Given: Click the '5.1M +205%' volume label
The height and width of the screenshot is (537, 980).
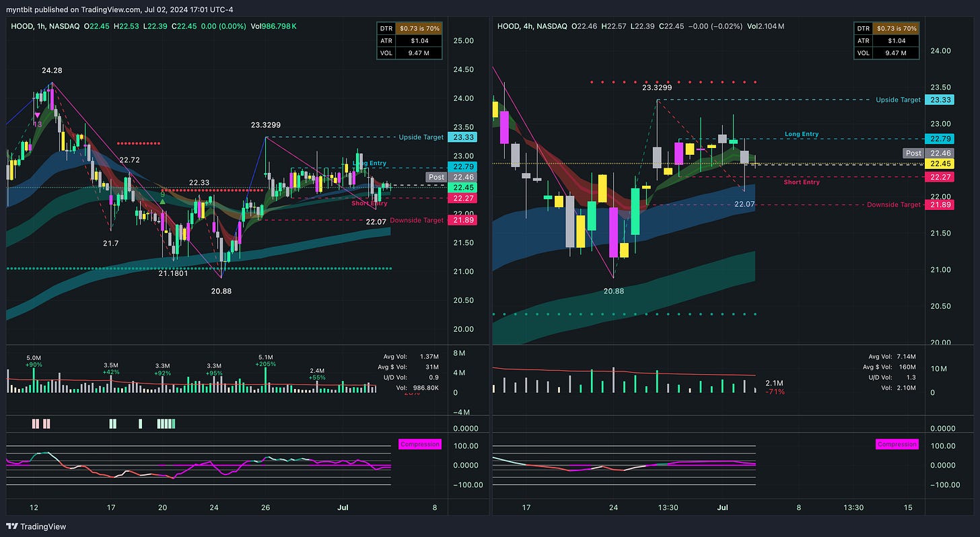Looking at the screenshot, I should click(266, 361).
